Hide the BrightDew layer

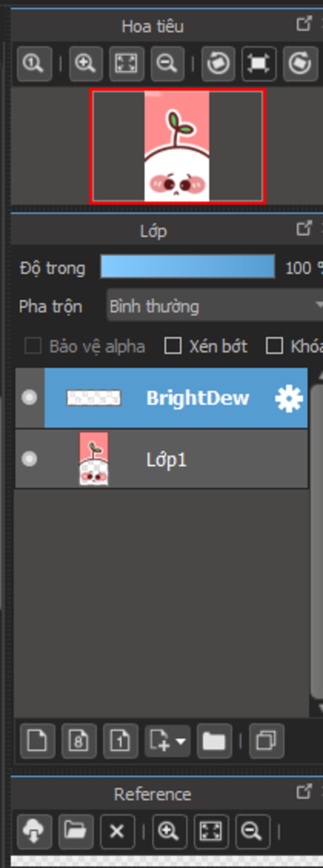[29, 397]
